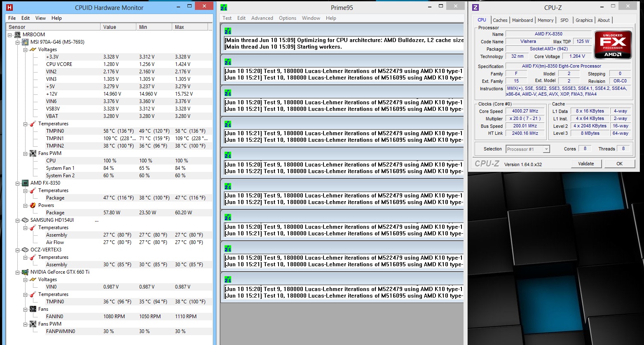Click the Fans PWM fan icon under MSI 970A-G46
644x345 pixels.
pos(33,153)
